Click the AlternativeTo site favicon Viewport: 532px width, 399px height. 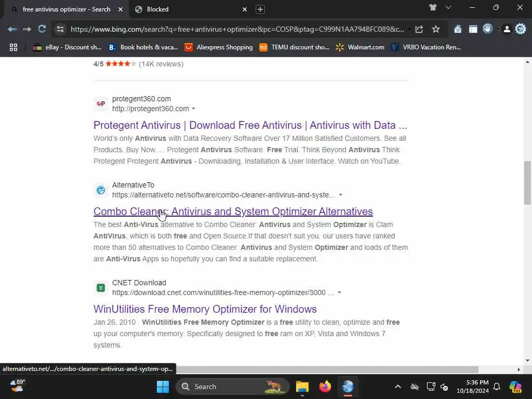(101, 190)
